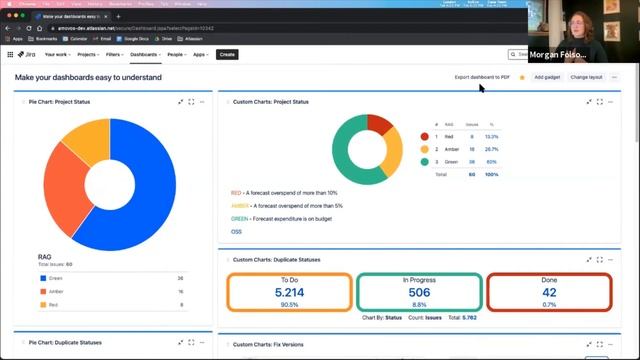The height and width of the screenshot is (360, 640).
Task: Expand the Your work dropdown
Action: pos(58,54)
